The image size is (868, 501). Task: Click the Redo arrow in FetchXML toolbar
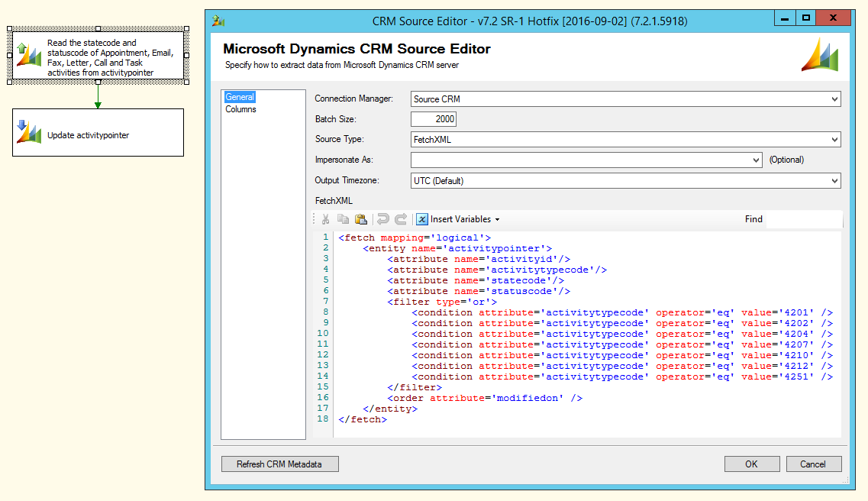[x=401, y=219]
